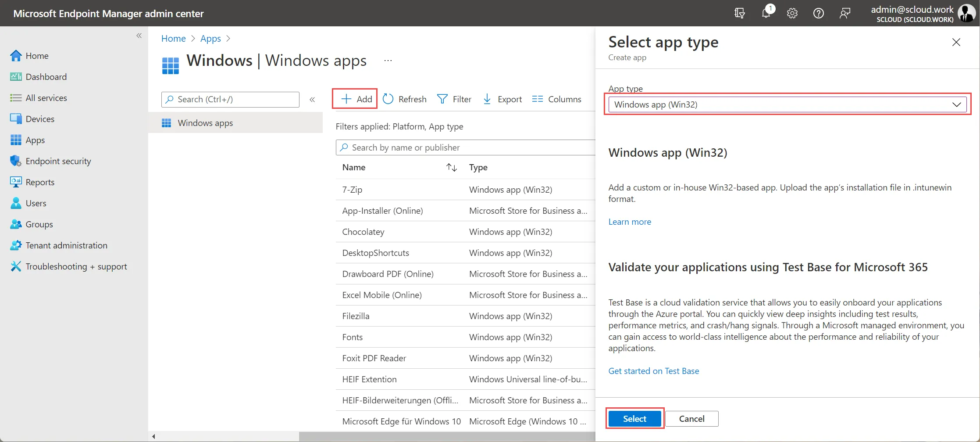This screenshot has height=442, width=980.
Task: Refresh the Windows apps list
Action: [405, 99]
